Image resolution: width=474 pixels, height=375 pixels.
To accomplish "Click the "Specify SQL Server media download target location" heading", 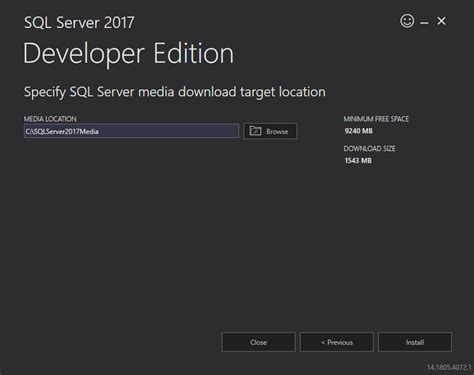I will [175, 92].
